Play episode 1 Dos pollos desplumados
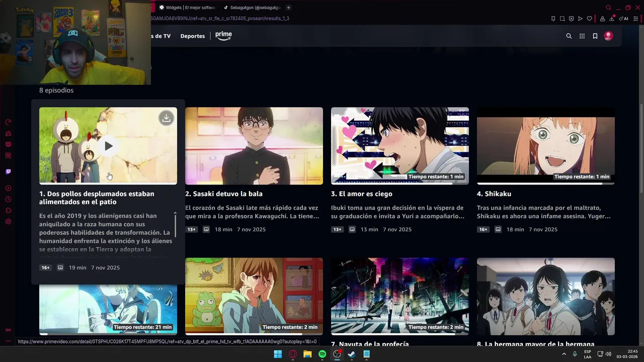 [x=109, y=146]
